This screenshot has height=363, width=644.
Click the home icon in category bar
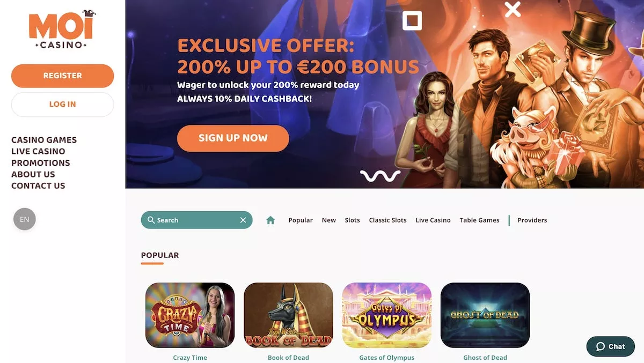(270, 220)
